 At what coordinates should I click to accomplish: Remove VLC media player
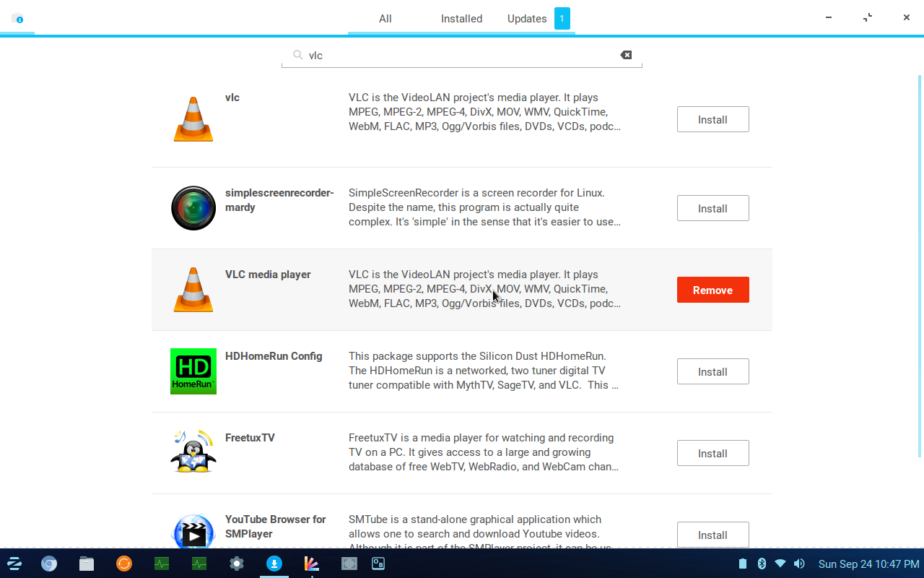712,290
